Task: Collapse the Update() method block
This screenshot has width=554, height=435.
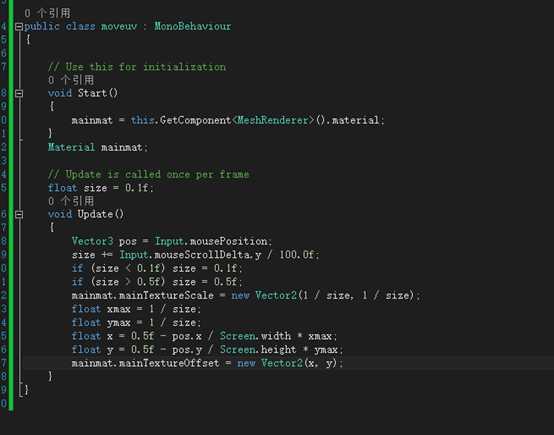Action: pos(19,214)
